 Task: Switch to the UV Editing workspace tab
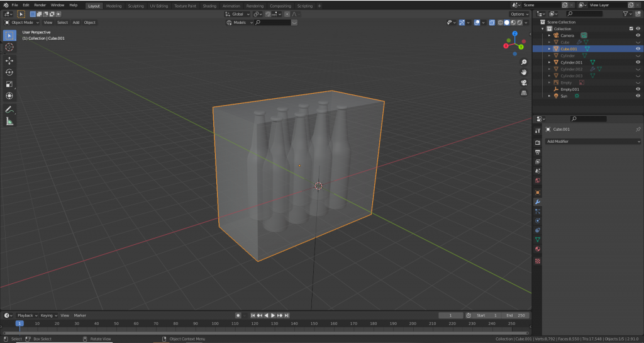click(159, 6)
